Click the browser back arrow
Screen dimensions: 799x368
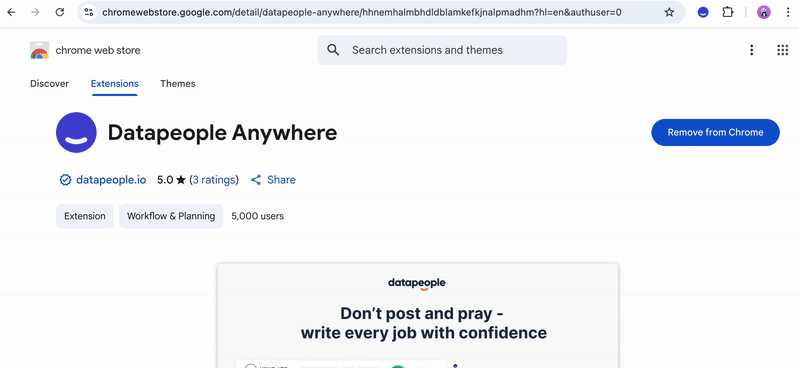pyautogui.click(x=11, y=12)
